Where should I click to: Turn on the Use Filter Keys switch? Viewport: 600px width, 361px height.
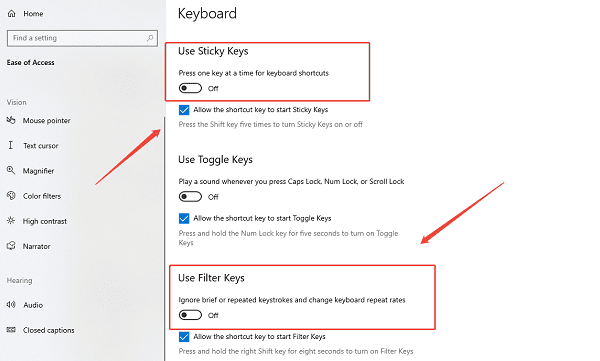(190, 315)
